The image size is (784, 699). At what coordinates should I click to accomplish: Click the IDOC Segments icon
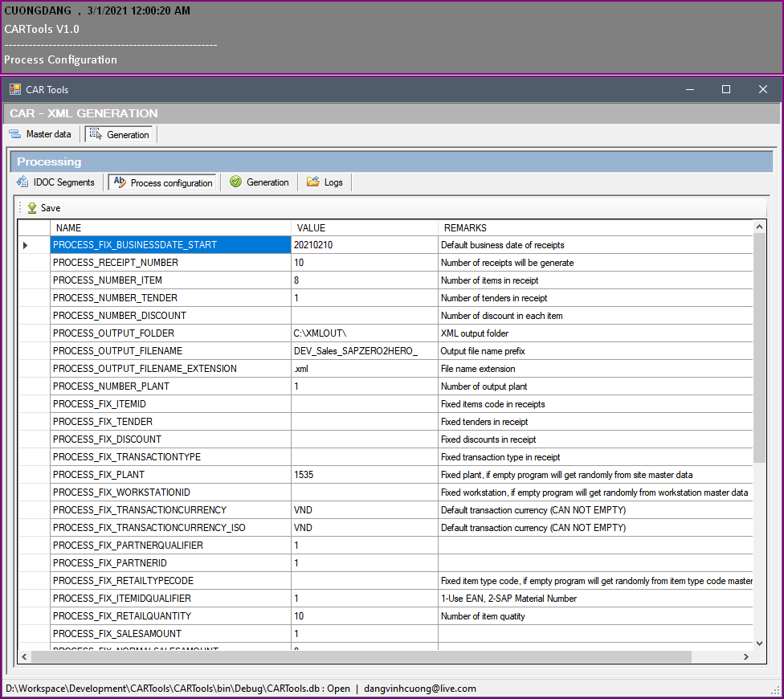click(22, 182)
